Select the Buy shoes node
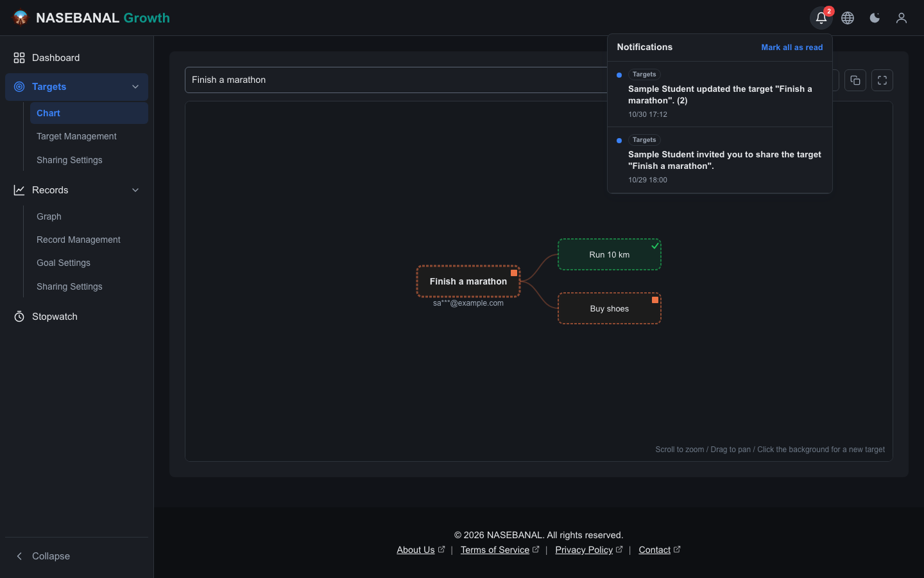 tap(610, 308)
